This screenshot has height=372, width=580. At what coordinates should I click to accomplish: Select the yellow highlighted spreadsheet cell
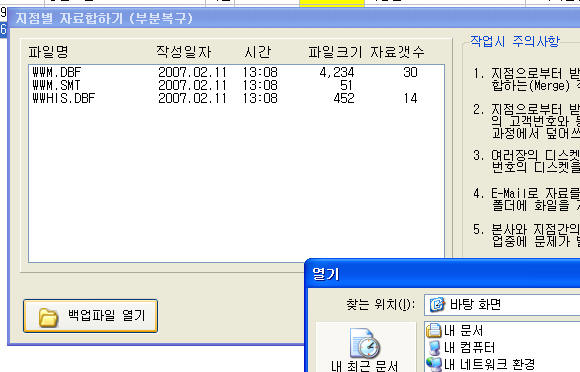tap(332, 3)
